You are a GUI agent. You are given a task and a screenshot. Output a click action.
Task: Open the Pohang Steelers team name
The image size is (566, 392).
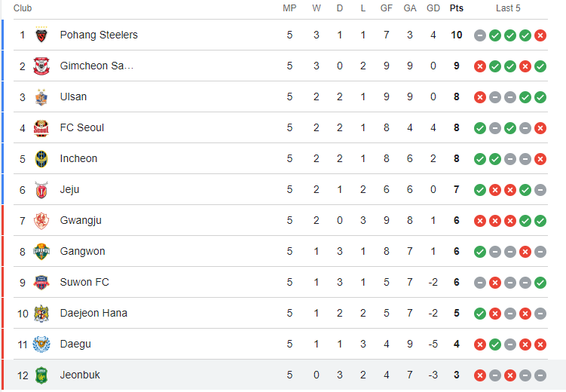pos(99,35)
